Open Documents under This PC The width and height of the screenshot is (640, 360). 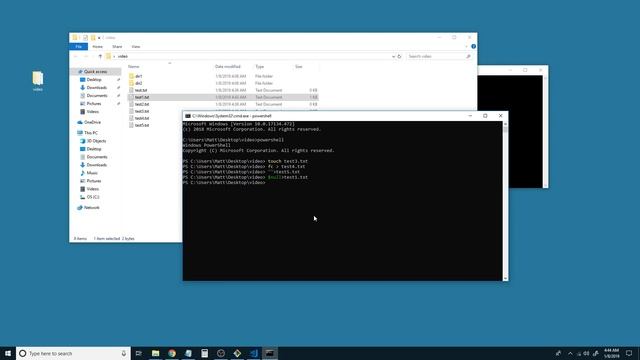(x=97, y=157)
